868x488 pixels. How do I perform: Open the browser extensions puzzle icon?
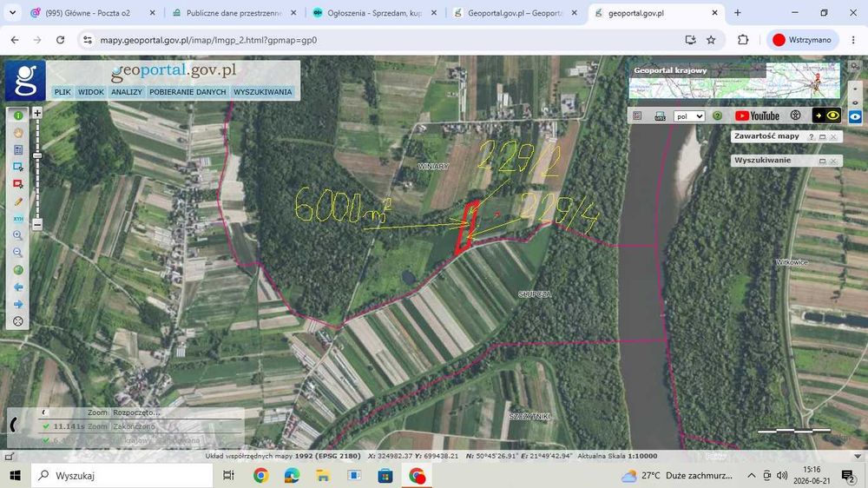point(743,40)
